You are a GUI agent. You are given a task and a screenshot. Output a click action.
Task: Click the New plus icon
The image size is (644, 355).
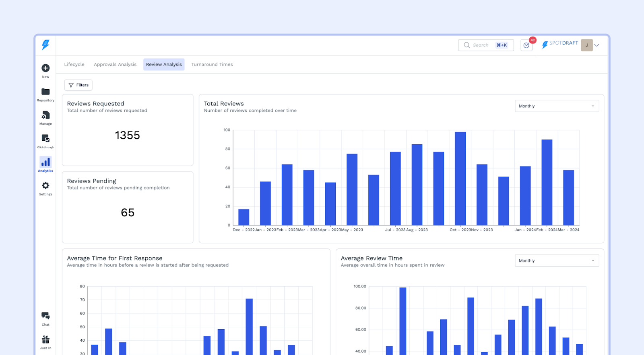tap(45, 68)
